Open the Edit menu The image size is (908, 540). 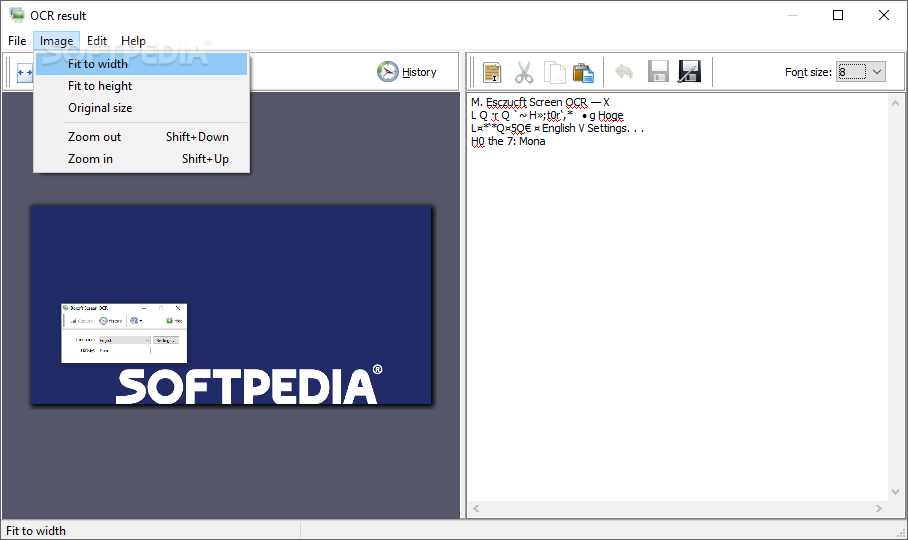point(97,41)
